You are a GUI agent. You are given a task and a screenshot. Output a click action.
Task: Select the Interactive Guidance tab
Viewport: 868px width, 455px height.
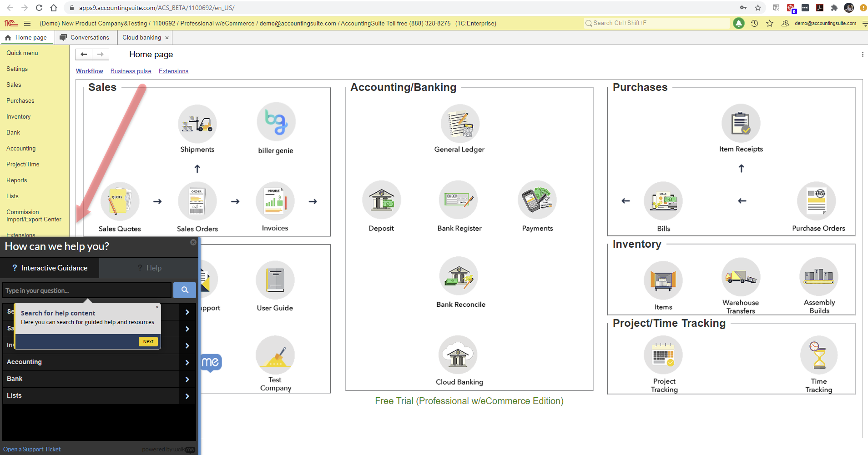click(x=50, y=268)
